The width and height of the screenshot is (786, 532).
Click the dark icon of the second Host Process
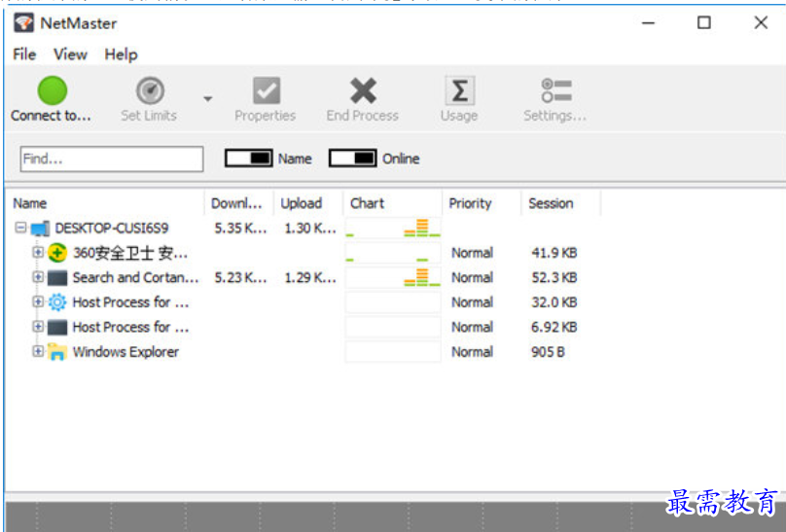(x=57, y=327)
